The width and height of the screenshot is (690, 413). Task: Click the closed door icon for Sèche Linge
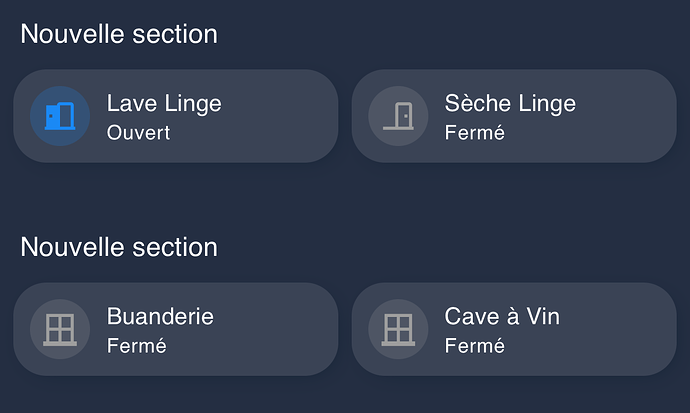[398, 116]
